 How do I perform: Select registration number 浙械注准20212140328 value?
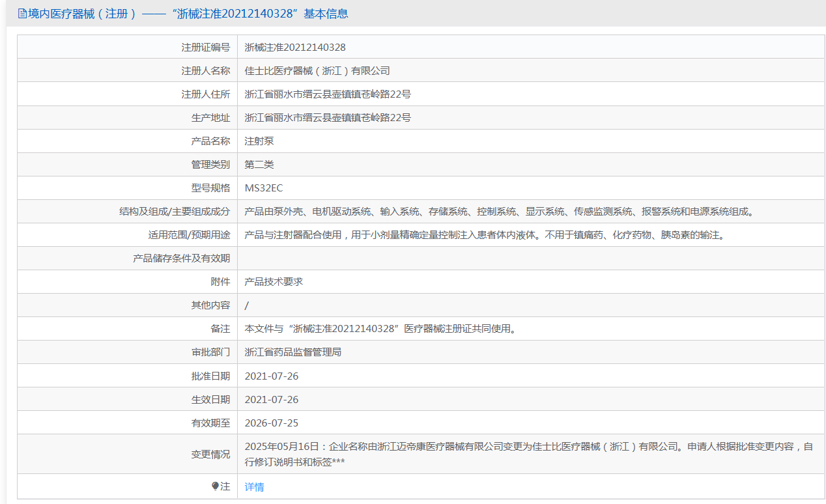295,48
